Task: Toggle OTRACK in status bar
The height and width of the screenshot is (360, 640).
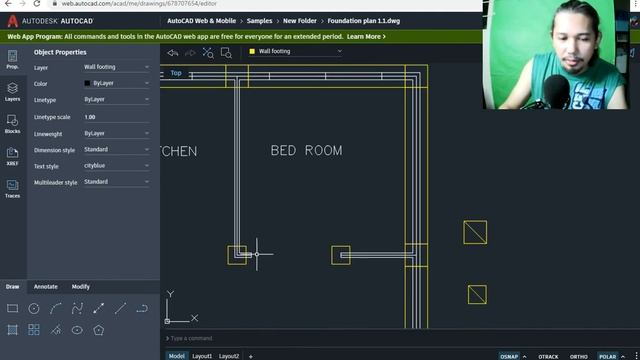Action: point(548,356)
